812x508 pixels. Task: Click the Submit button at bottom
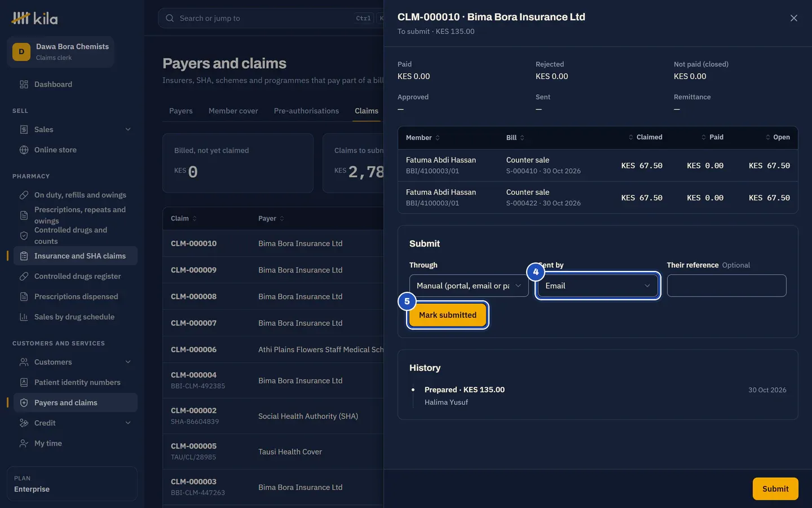click(775, 489)
